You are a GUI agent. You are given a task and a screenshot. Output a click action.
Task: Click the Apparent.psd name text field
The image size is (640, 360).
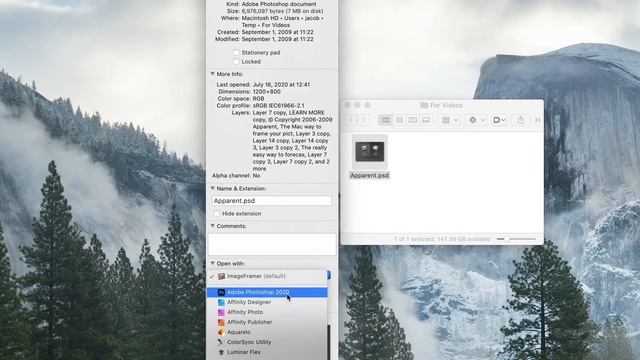[272, 201]
